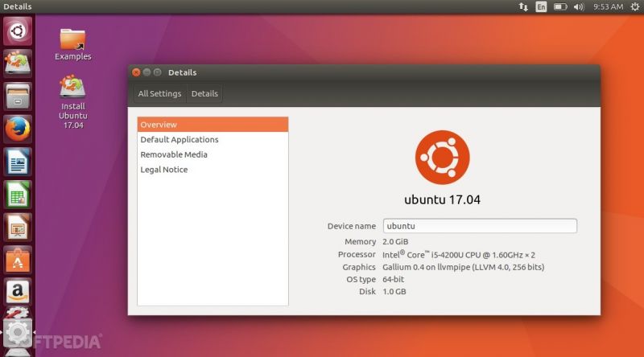Image resolution: width=644 pixels, height=357 pixels.
Task: Click the '2.0 GiB' memory value
Action: click(395, 242)
